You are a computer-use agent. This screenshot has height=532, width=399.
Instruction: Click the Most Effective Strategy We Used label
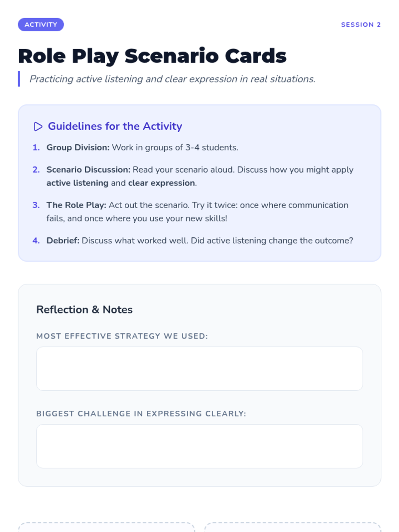(122, 336)
